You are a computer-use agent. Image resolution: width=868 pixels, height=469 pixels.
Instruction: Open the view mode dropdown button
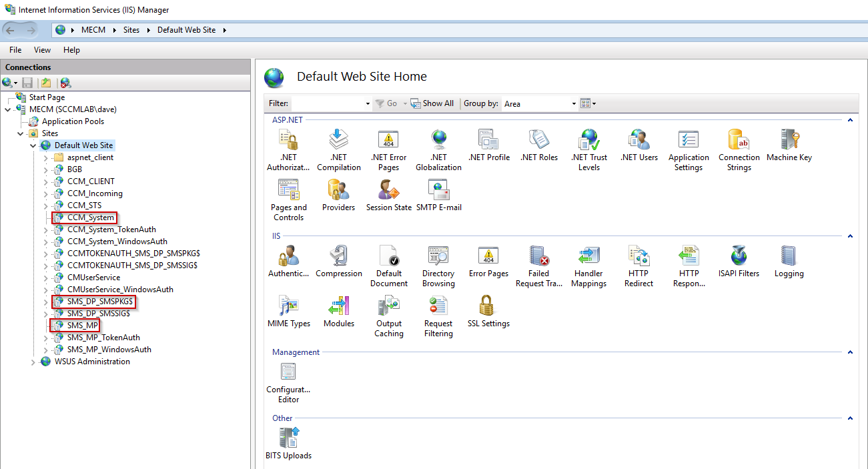pyautogui.click(x=588, y=103)
